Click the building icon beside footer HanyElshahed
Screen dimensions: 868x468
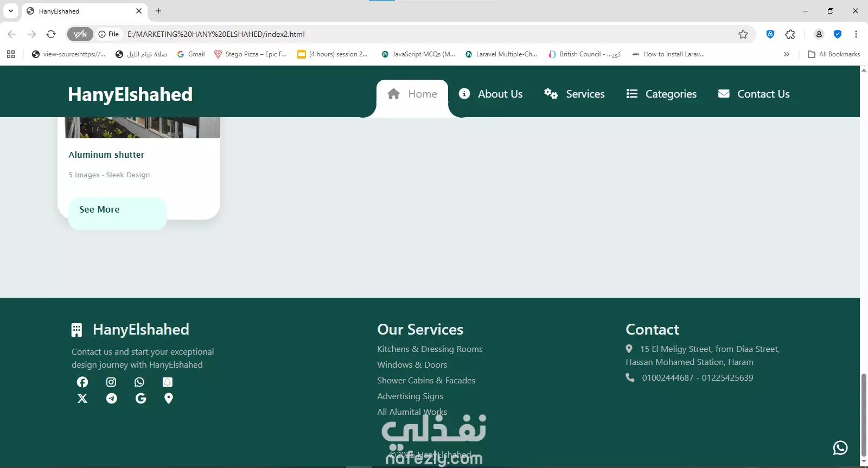(x=77, y=330)
